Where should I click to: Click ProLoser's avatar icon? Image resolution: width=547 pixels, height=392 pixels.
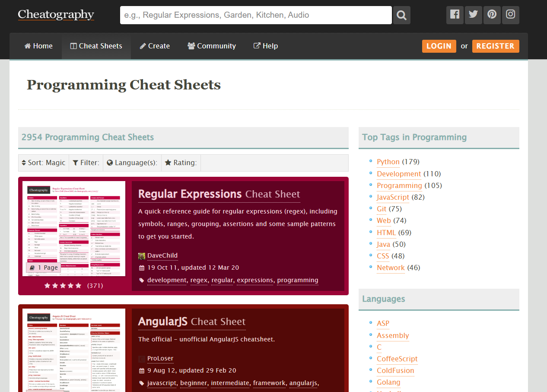tap(142, 359)
